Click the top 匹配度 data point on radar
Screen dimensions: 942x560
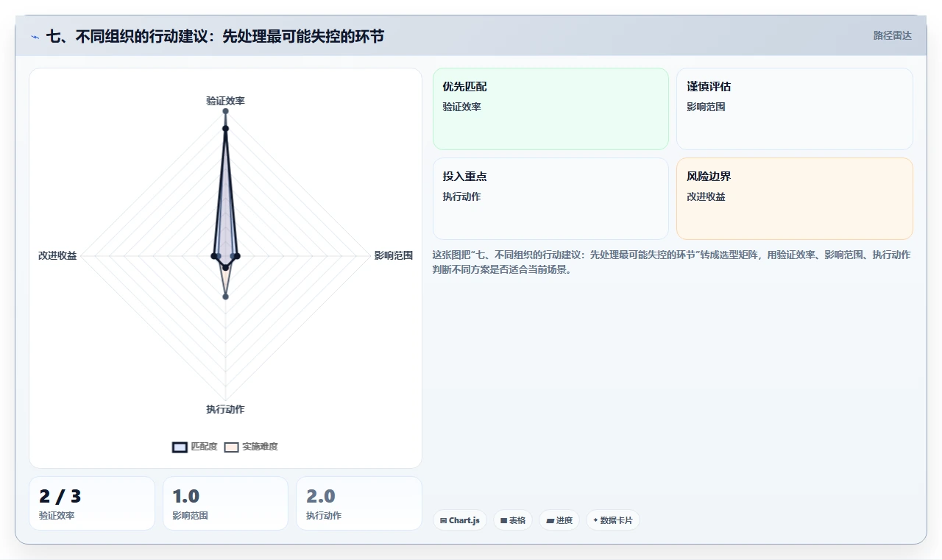(225, 128)
